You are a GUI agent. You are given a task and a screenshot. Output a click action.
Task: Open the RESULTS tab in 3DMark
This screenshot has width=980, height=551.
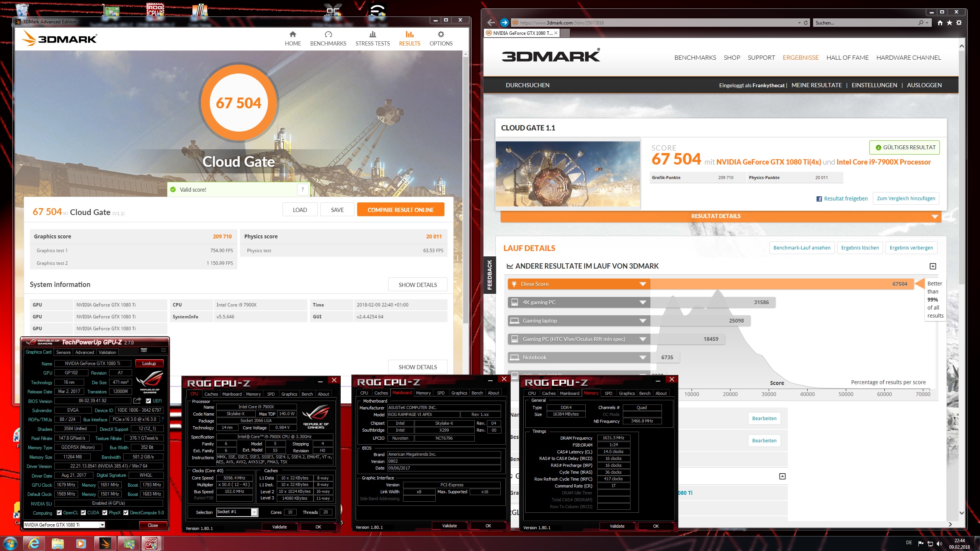410,39
